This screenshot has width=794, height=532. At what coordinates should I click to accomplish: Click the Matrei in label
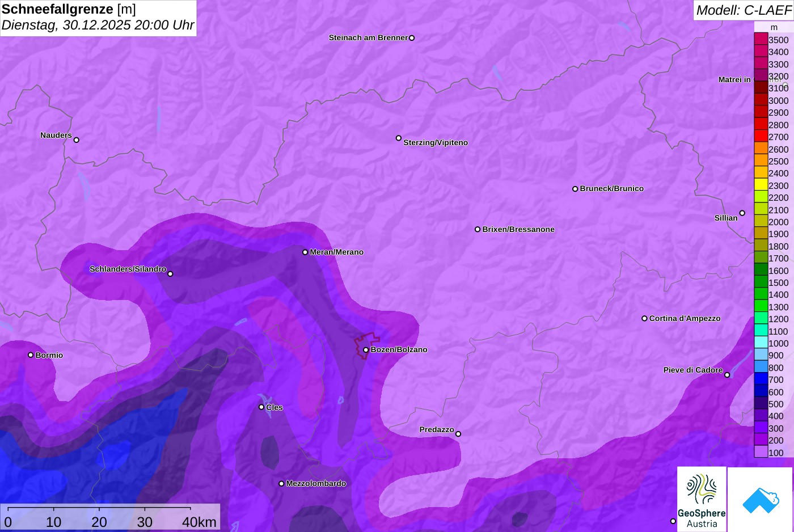(734, 79)
